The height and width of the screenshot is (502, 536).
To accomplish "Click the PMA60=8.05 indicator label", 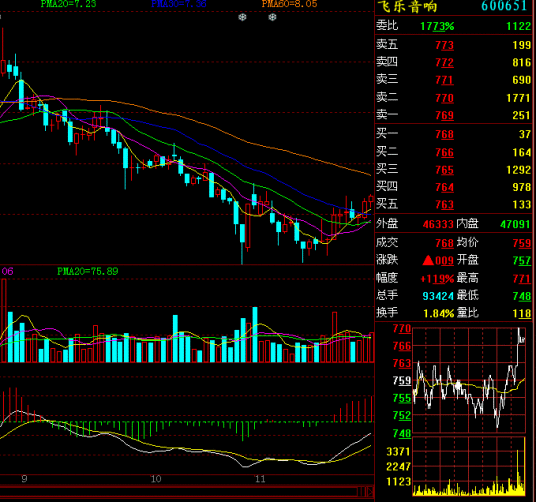I will point(289,4).
